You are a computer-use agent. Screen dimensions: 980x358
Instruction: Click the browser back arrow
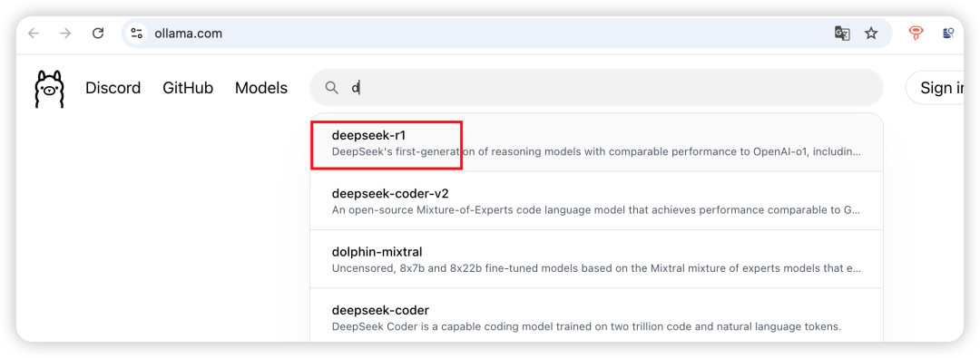click(x=34, y=34)
